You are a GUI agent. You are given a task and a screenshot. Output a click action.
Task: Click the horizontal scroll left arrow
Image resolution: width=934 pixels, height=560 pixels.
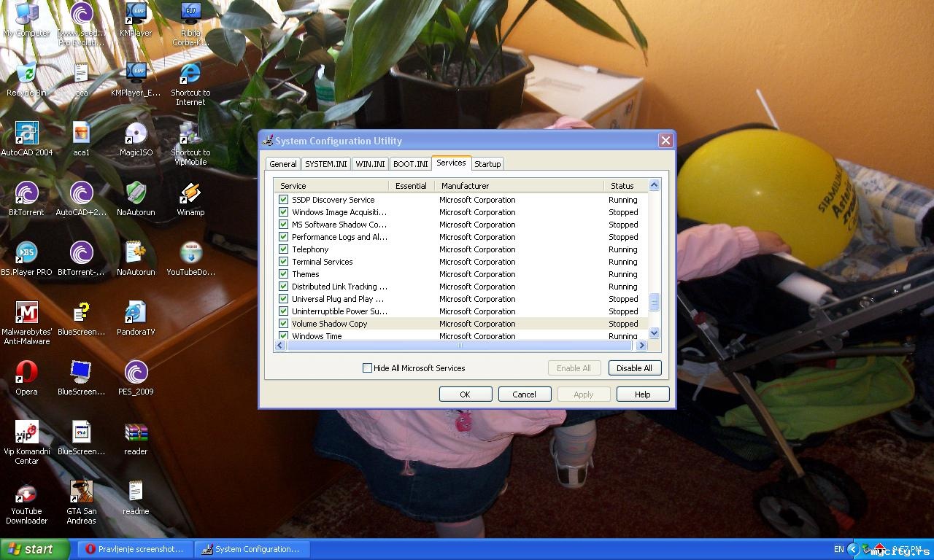pos(280,346)
